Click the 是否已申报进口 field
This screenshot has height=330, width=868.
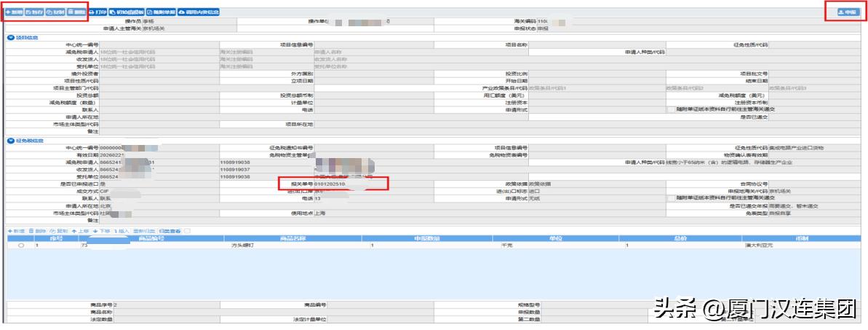159,184
